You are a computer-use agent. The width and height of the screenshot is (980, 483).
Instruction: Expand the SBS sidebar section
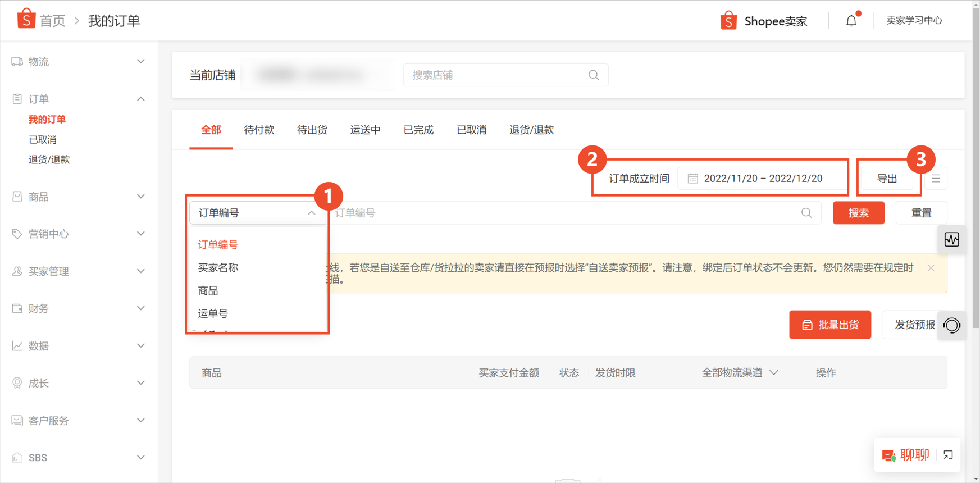(x=141, y=458)
